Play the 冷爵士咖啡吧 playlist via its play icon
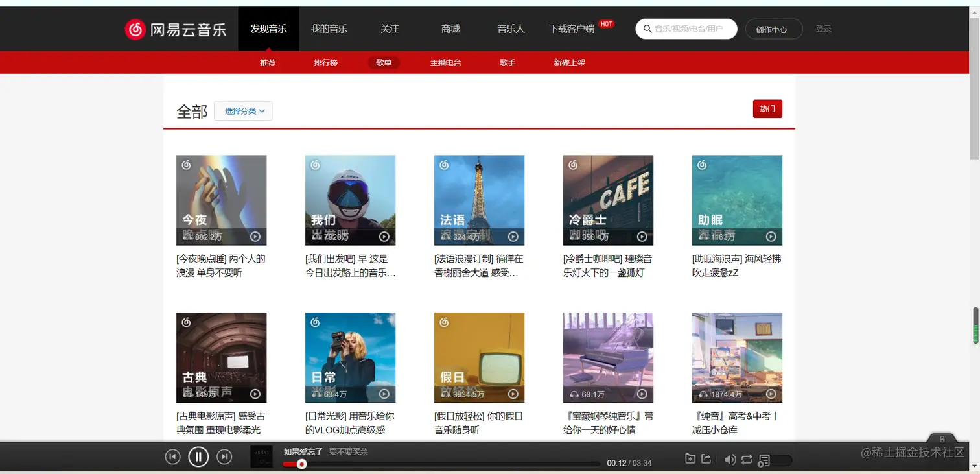Image resolution: width=980 pixels, height=474 pixels. coord(642,237)
